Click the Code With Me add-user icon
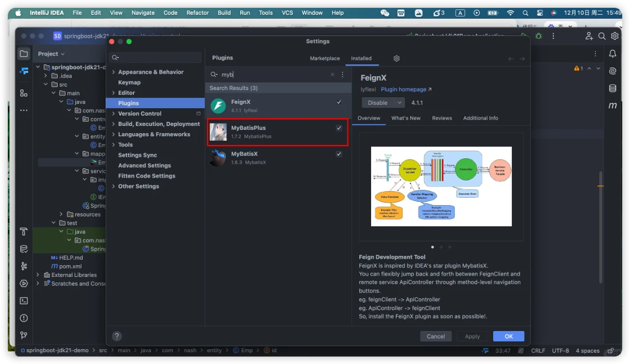630x364 pixels. 589,36
